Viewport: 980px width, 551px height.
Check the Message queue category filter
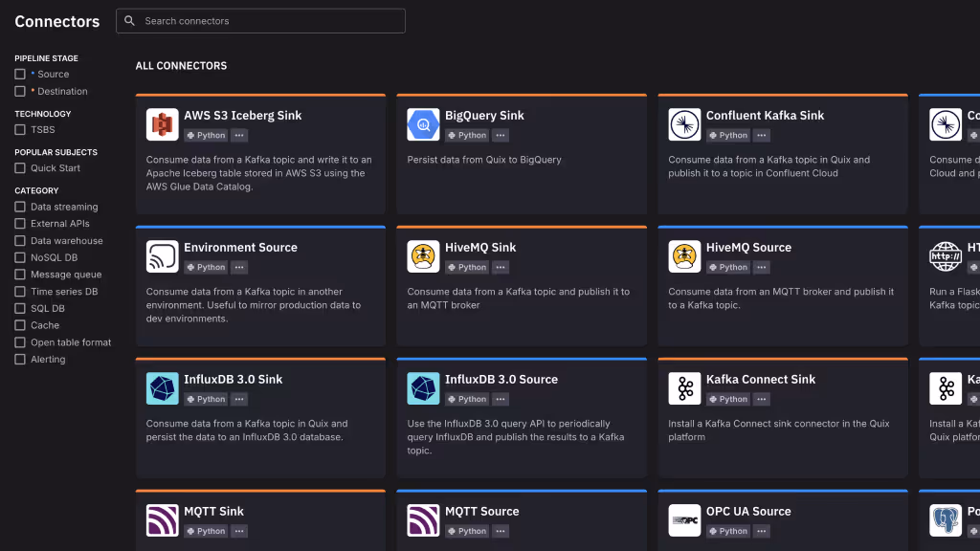point(20,275)
